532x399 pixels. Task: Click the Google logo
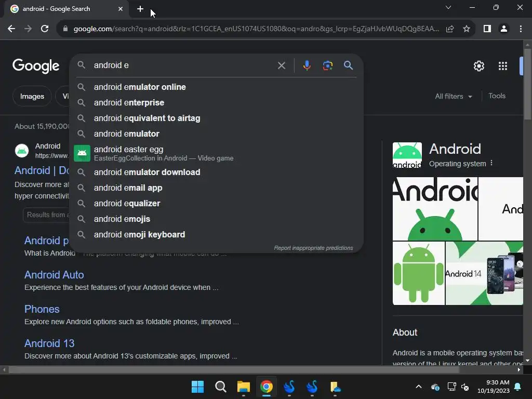(x=36, y=66)
